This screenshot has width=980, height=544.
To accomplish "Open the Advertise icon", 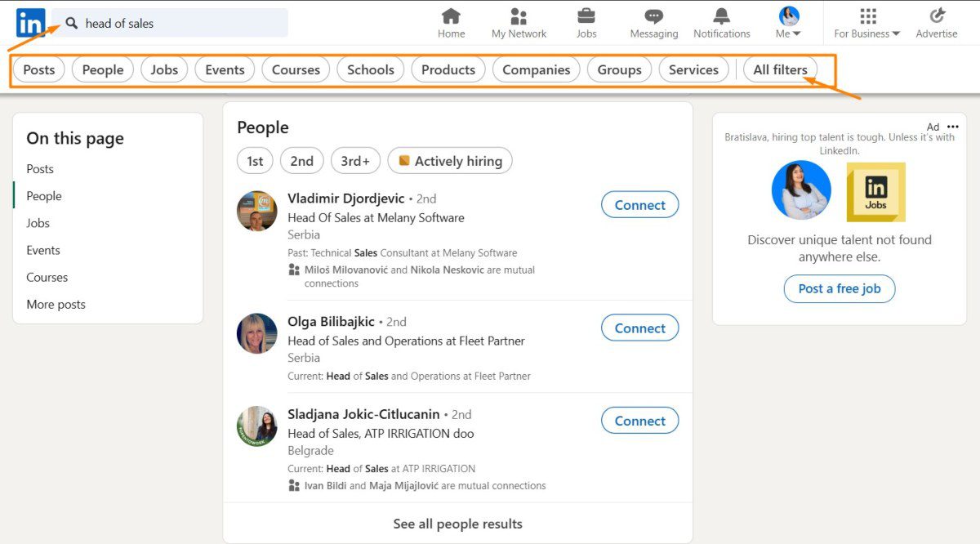I will click(937, 16).
